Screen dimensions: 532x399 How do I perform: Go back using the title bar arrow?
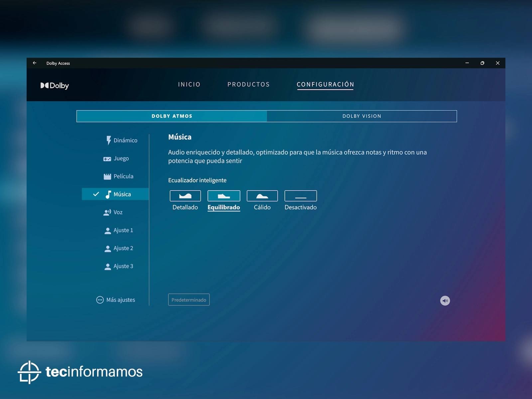(35, 63)
